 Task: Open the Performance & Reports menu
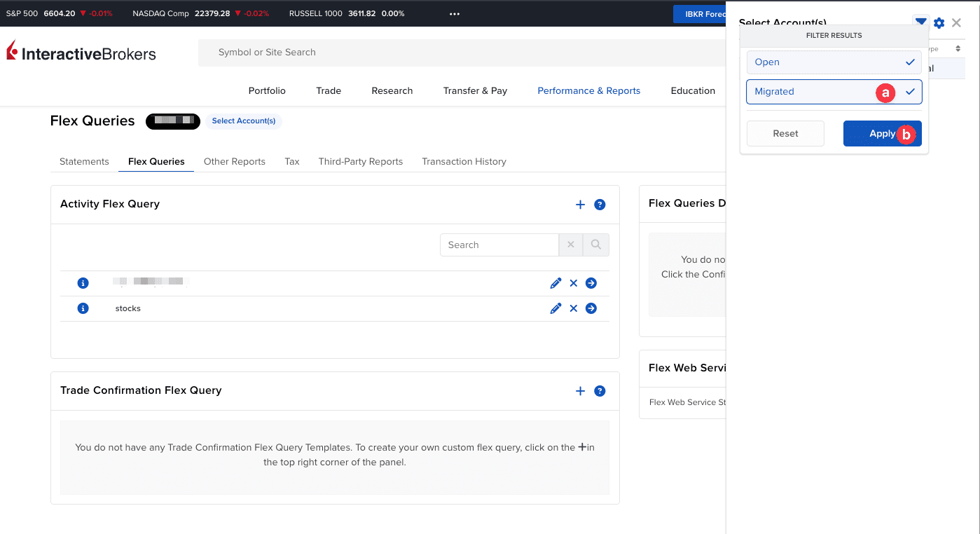coord(588,90)
